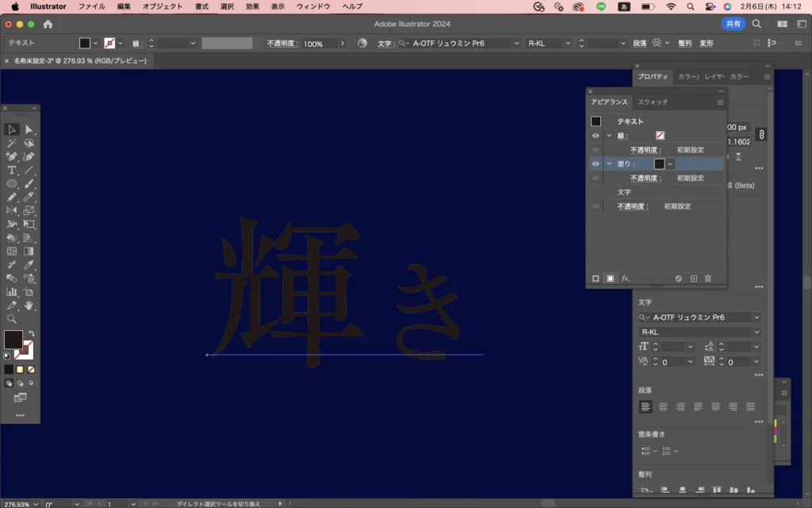Click the 不透明度 link under 塗り
The image size is (812, 508).
tap(645, 178)
